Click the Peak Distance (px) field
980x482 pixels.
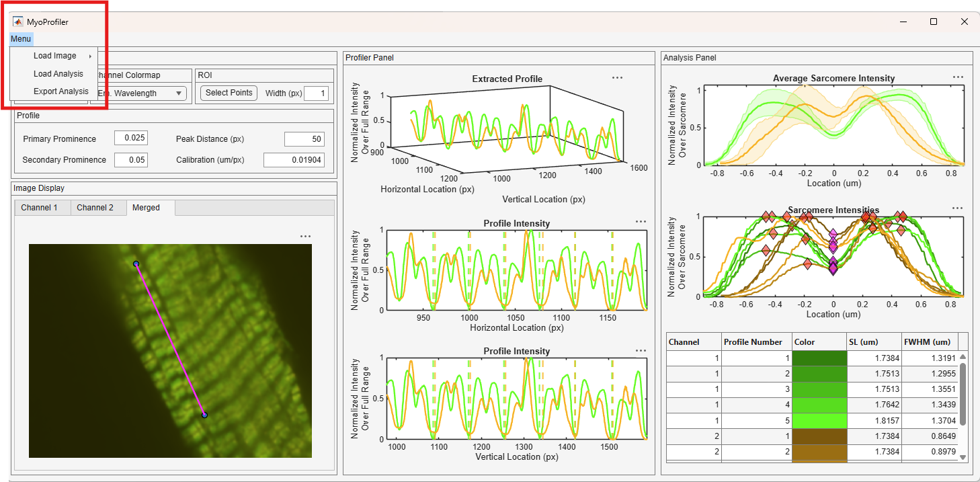(304, 139)
